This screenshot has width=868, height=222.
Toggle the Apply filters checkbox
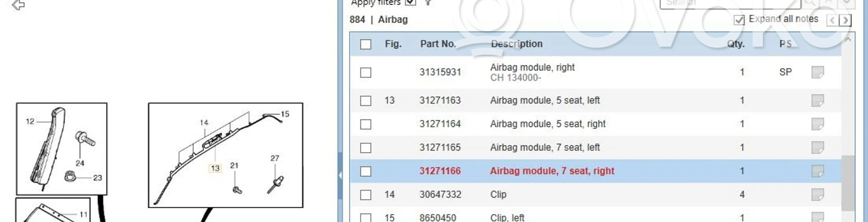pyautogui.click(x=410, y=3)
